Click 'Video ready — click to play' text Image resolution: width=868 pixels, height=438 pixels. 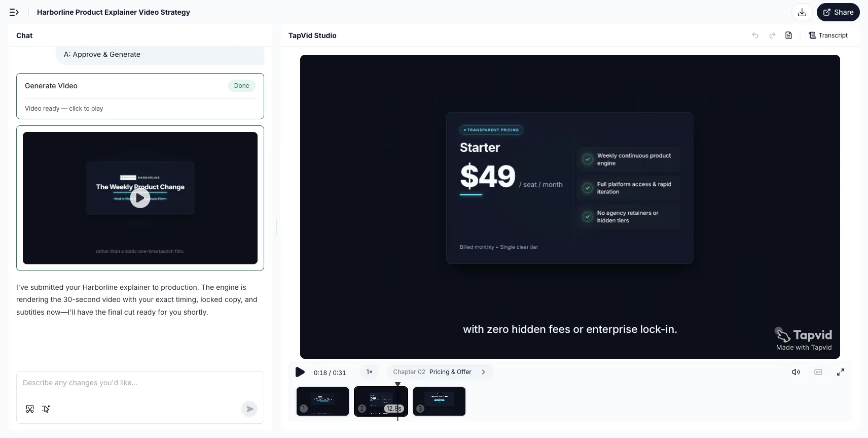[64, 109]
